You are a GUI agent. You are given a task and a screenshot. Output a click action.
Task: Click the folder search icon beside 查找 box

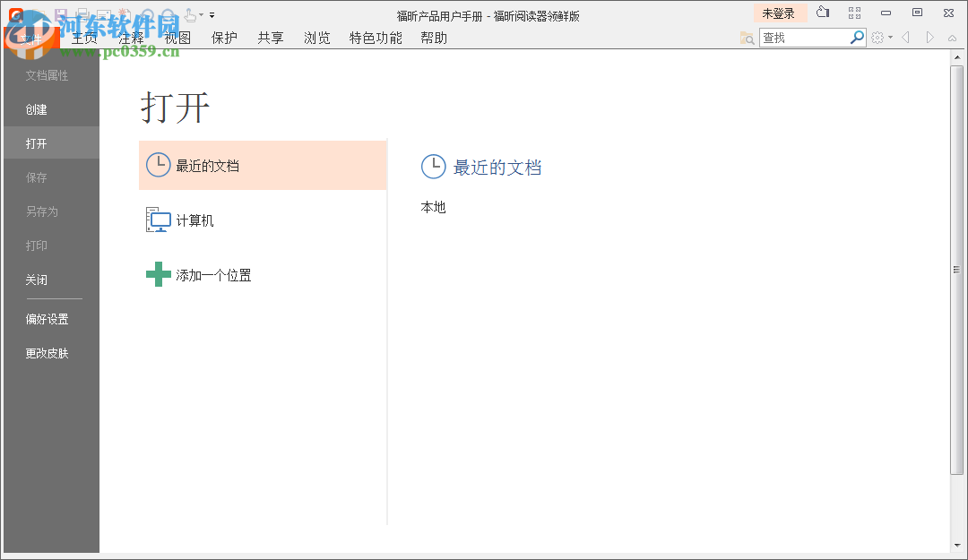coord(747,39)
